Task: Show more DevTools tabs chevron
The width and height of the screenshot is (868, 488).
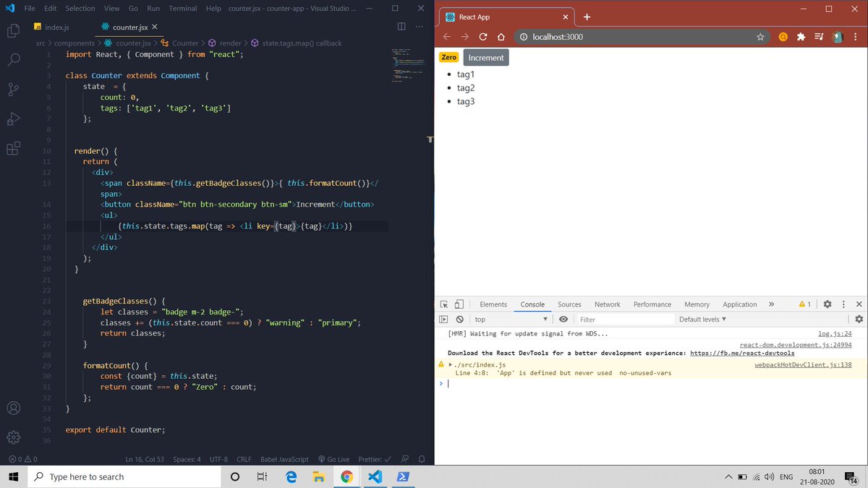Action: coord(771,304)
